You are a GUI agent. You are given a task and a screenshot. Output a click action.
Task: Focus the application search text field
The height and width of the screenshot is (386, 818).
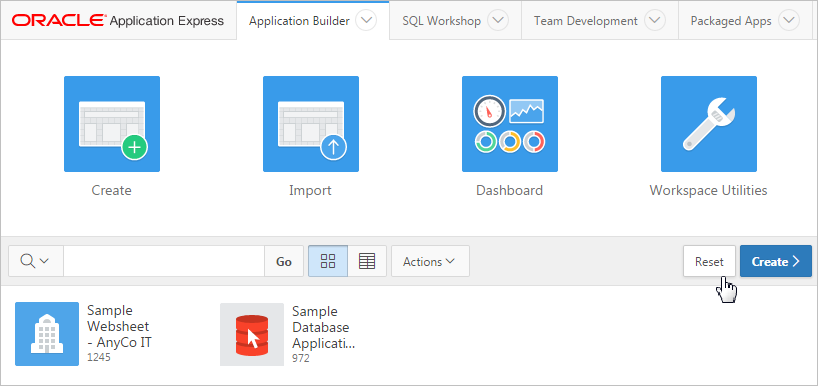(x=164, y=261)
